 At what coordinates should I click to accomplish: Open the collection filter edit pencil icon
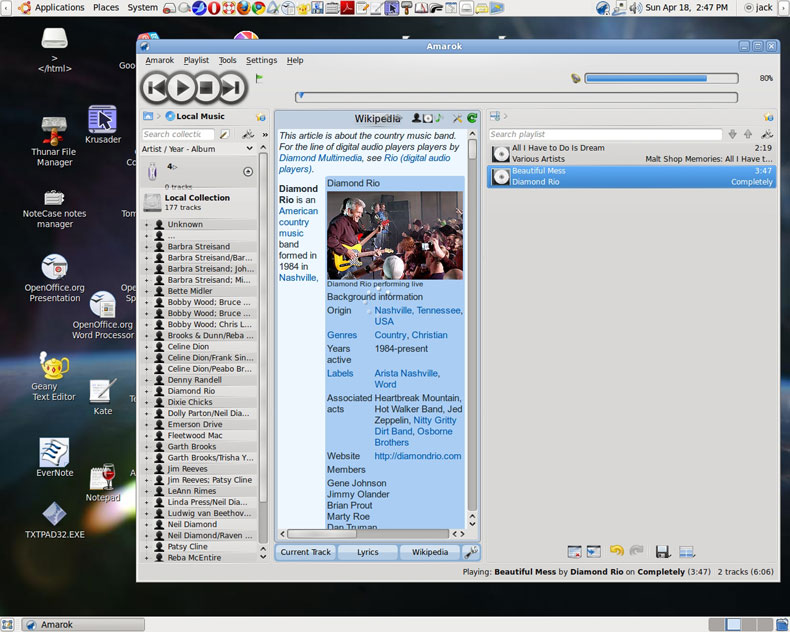point(224,135)
